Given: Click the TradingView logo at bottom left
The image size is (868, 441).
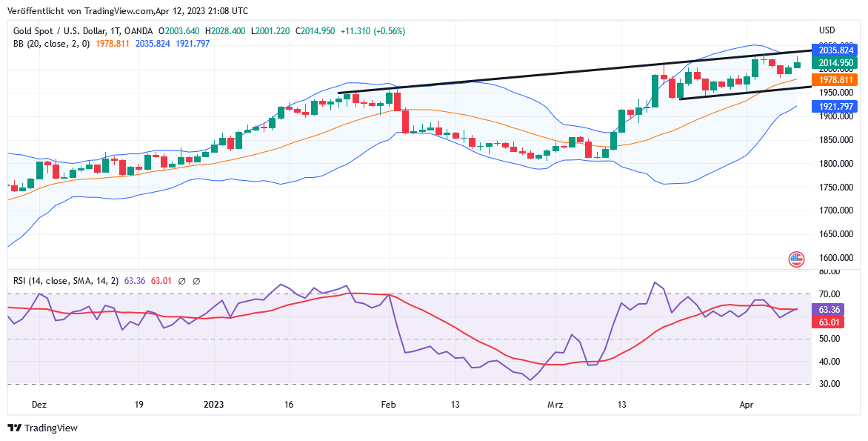Looking at the screenshot, I should point(42,428).
